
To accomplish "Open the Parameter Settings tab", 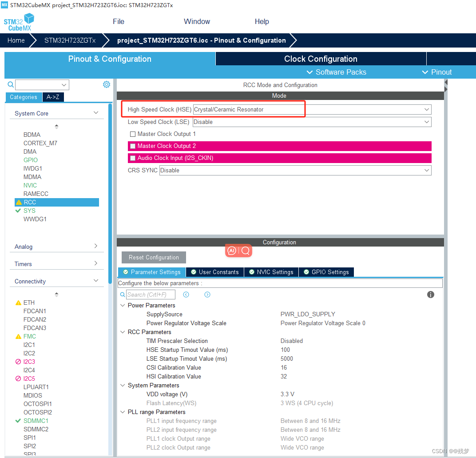I will click(x=152, y=272).
